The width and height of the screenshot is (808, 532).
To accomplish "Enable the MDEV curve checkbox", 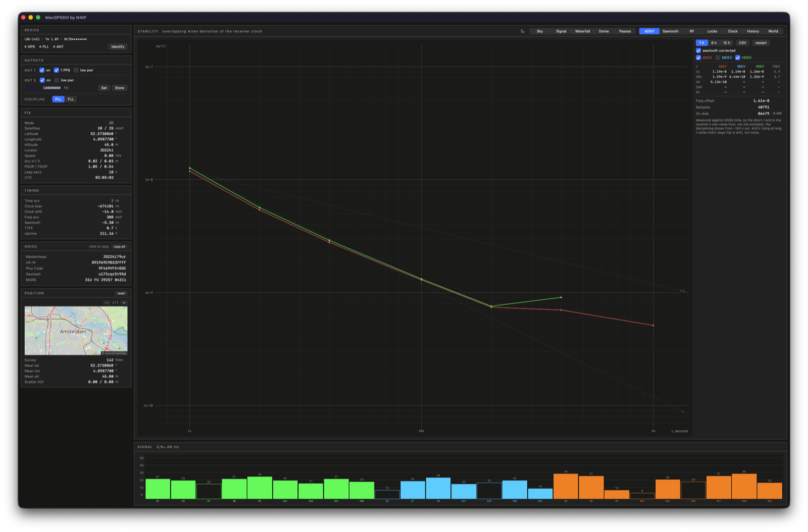I will [x=718, y=58].
